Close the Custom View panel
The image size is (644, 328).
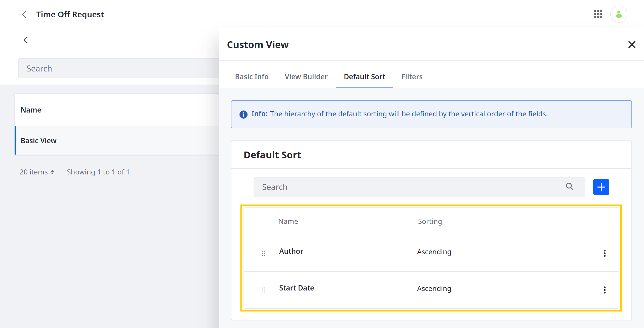pyautogui.click(x=632, y=45)
